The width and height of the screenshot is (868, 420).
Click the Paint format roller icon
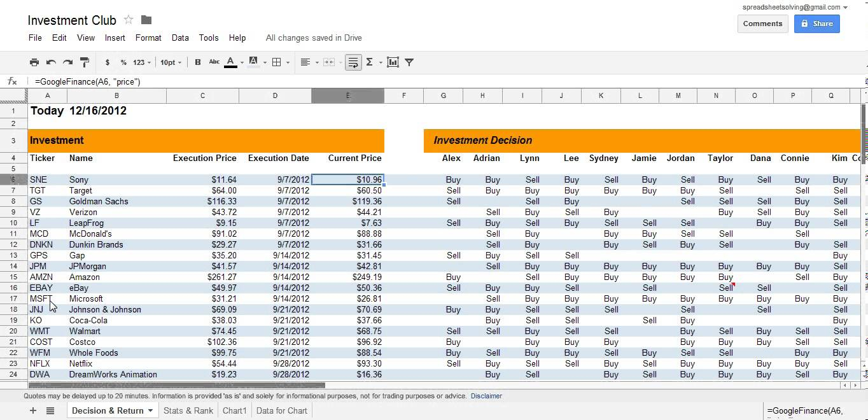84,62
